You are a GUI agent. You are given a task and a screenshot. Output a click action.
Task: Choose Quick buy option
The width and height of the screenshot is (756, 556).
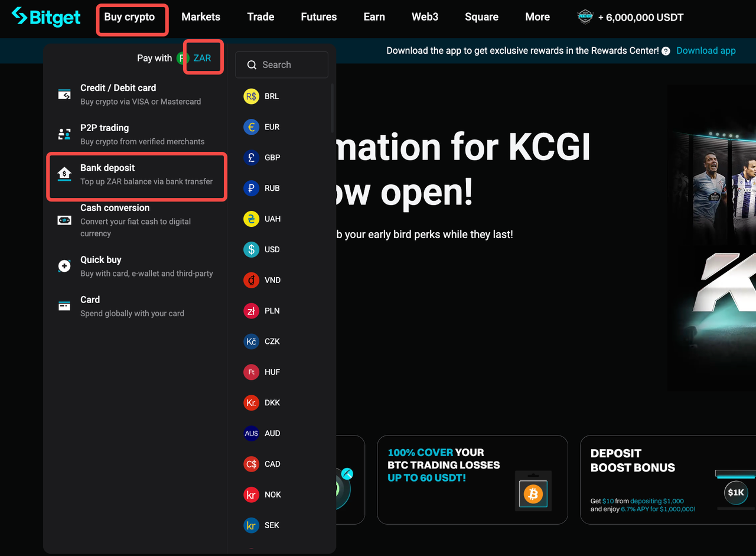(x=136, y=266)
